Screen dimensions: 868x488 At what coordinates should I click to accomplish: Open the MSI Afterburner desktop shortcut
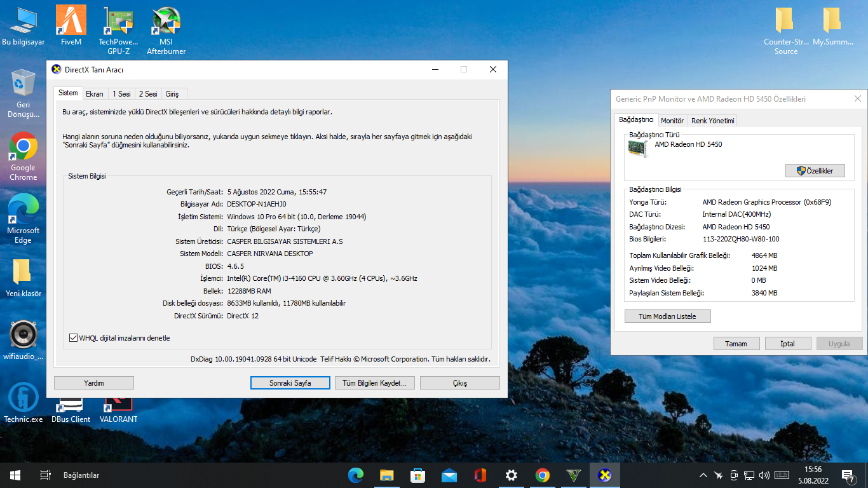(x=166, y=32)
